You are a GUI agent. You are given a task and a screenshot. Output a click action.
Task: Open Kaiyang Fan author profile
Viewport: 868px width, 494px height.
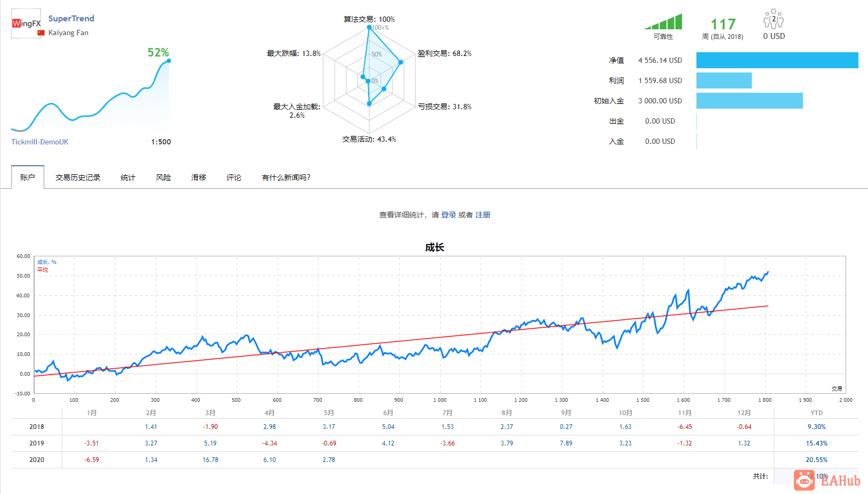click(x=68, y=33)
